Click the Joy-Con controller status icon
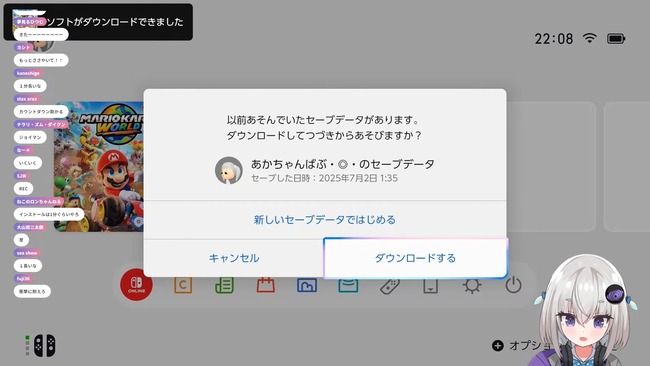This screenshot has width=650, height=366. click(44, 345)
